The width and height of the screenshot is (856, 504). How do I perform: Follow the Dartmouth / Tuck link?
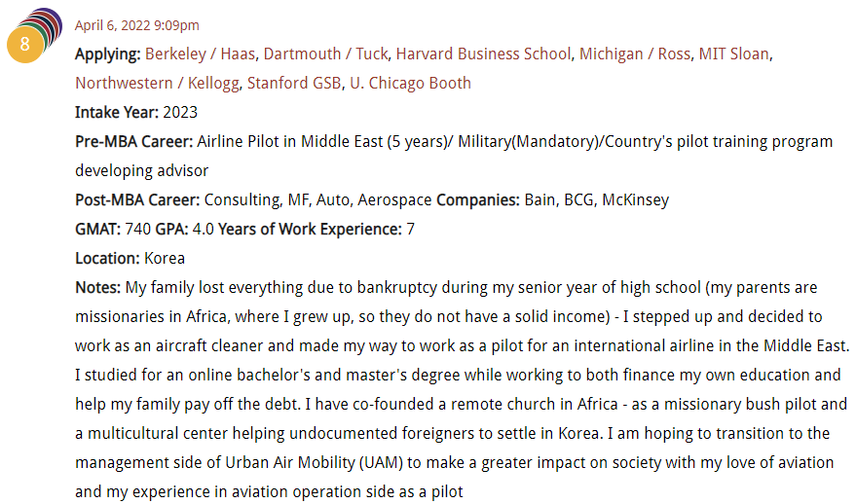(x=325, y=54)
